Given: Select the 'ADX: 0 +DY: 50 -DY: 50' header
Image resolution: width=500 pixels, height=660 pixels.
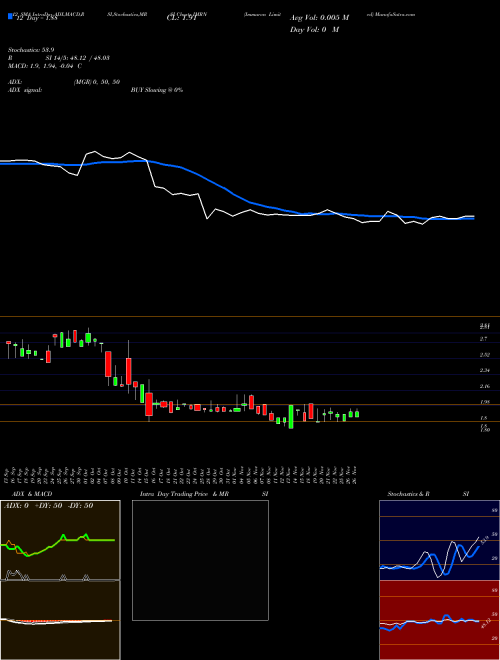Looking at the screenshot, I should pos(48,506).
